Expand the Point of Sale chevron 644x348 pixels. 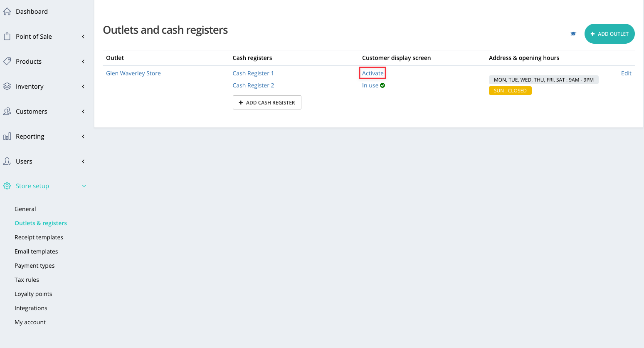click(x=83, y=37)
